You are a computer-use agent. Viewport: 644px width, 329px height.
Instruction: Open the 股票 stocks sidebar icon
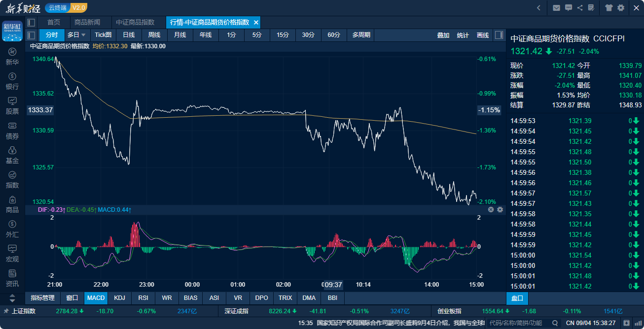(x=12, y=105)
